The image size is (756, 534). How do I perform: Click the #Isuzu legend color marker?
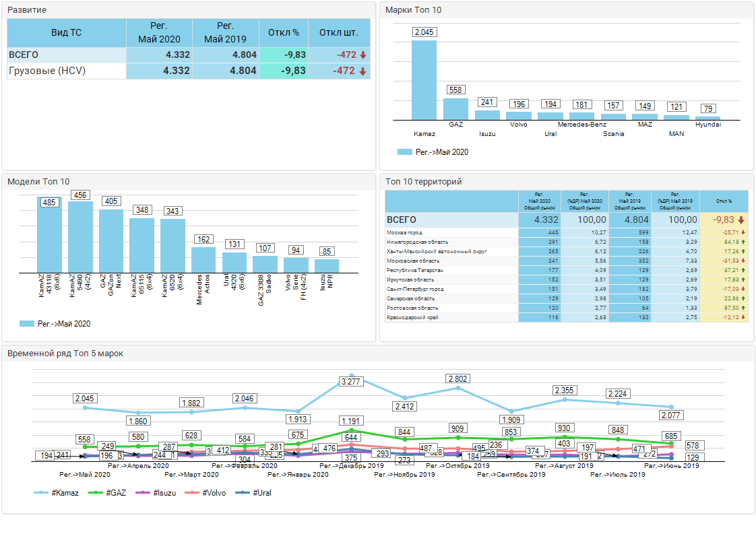point(144,493)
